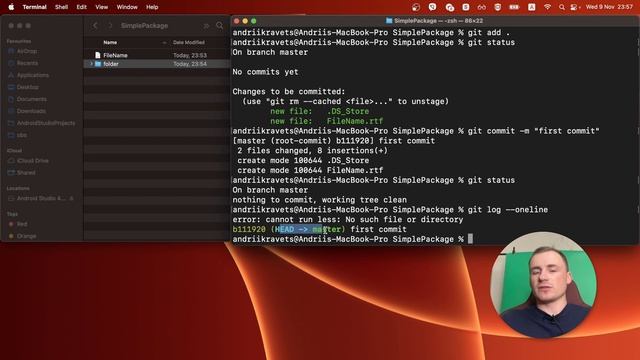This screenshot has width=640, height=360.
Task: Click the overlapping circles menu bar icon
Action: (449, 7)
